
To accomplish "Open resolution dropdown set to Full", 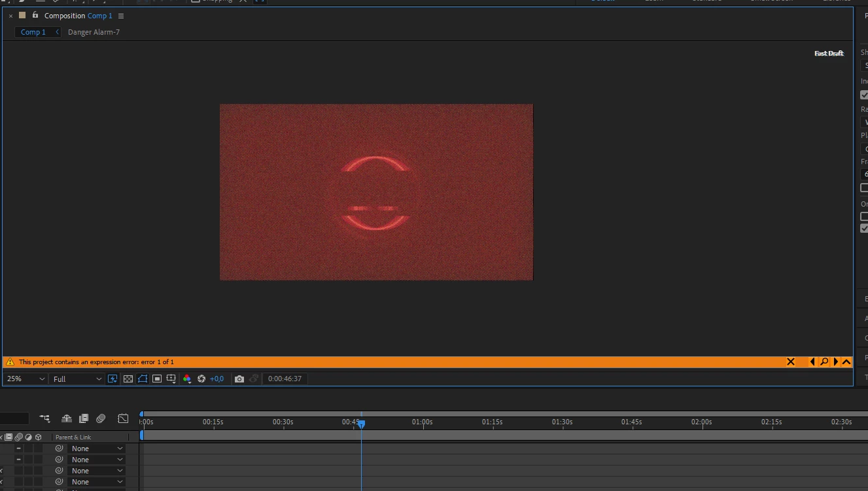I will coord(77,379).
